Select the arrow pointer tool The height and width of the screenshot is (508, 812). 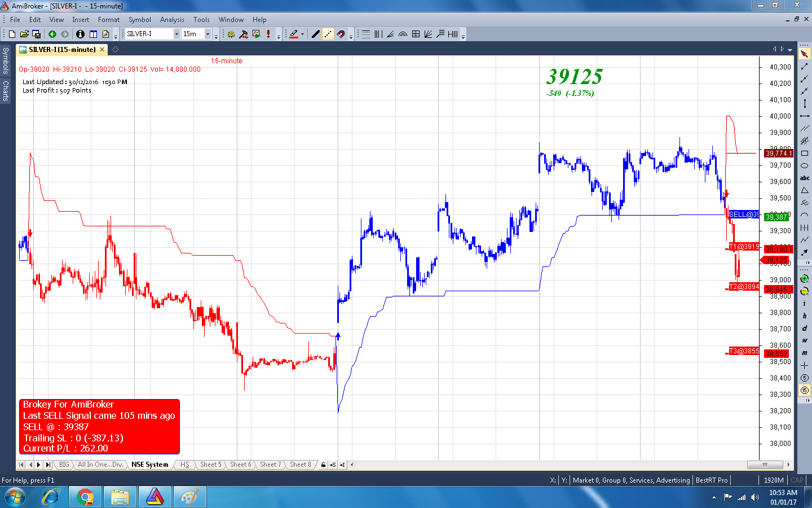[x=805, y=54]
